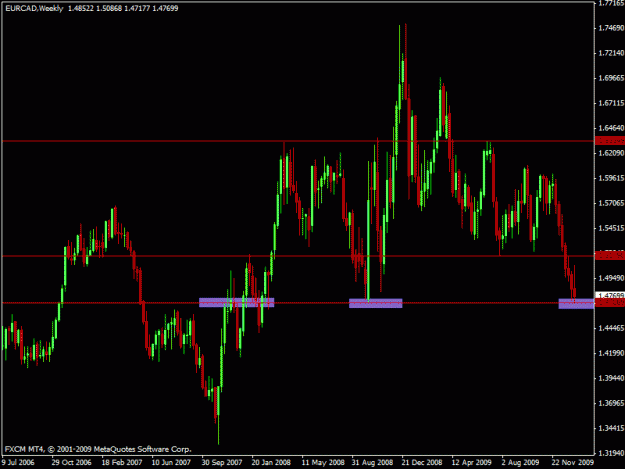Click the 18 Feb 2007 date label

122,463
